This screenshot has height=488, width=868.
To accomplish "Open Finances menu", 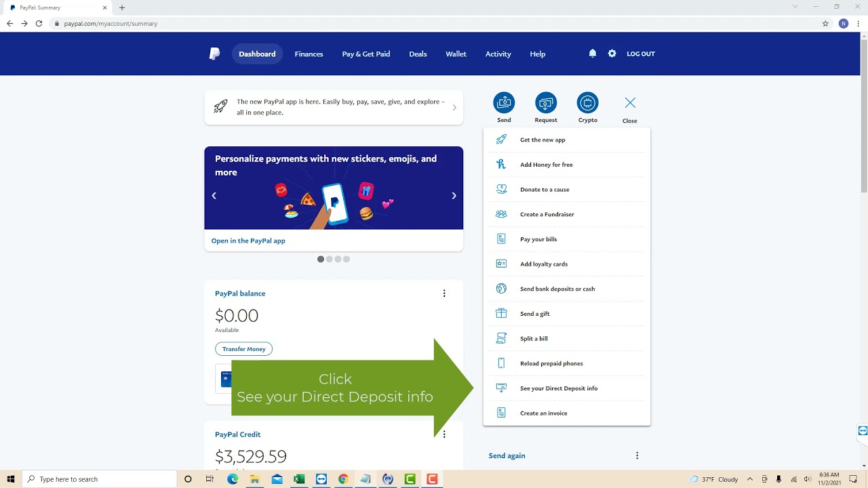I will click(309, 54).
